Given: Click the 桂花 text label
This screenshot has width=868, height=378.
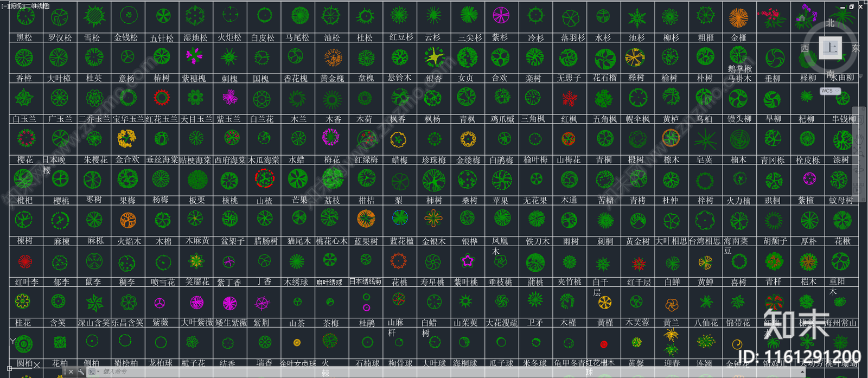Looking at the screenshot, I should pos(23,323).
